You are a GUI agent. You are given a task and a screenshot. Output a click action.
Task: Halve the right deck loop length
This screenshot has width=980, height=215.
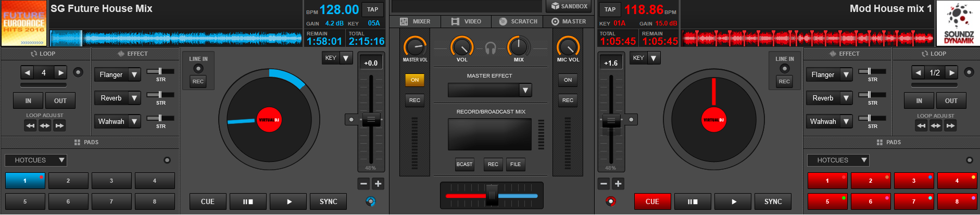tap(919, 73)
